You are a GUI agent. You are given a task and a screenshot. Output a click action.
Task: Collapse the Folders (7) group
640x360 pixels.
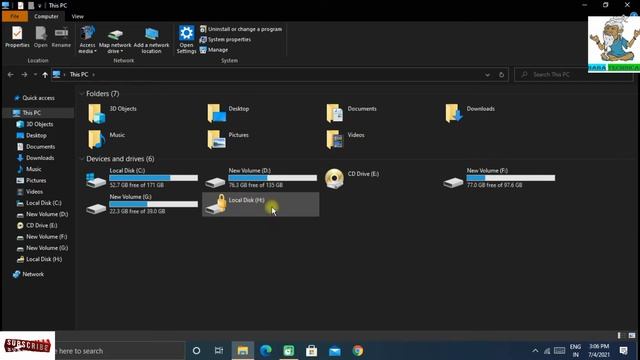82,94
